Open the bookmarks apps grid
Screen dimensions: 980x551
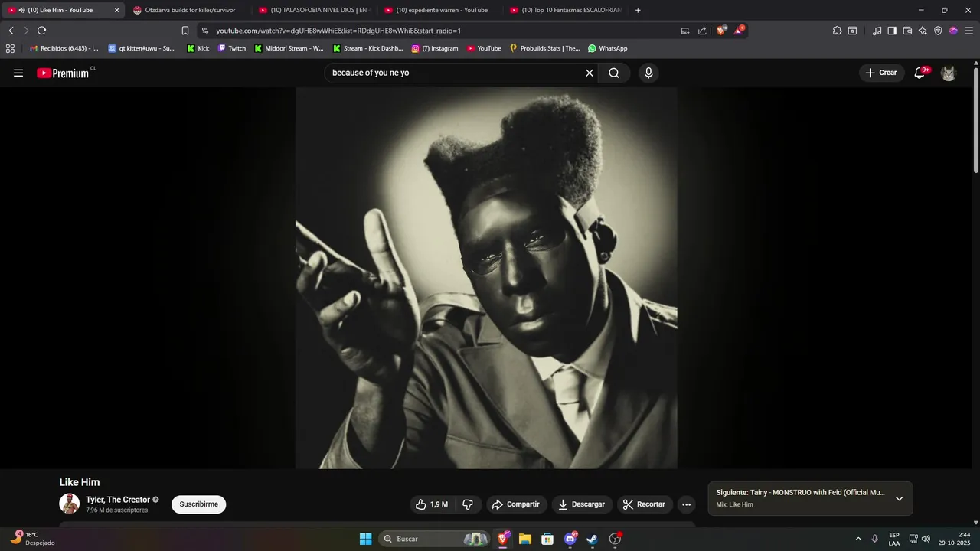(10, 48)
